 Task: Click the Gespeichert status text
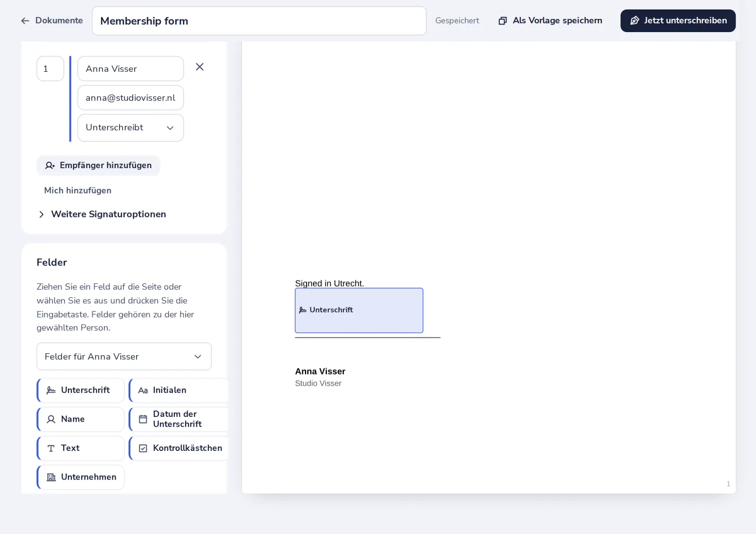pyautogui.click(x=457, y=21)
